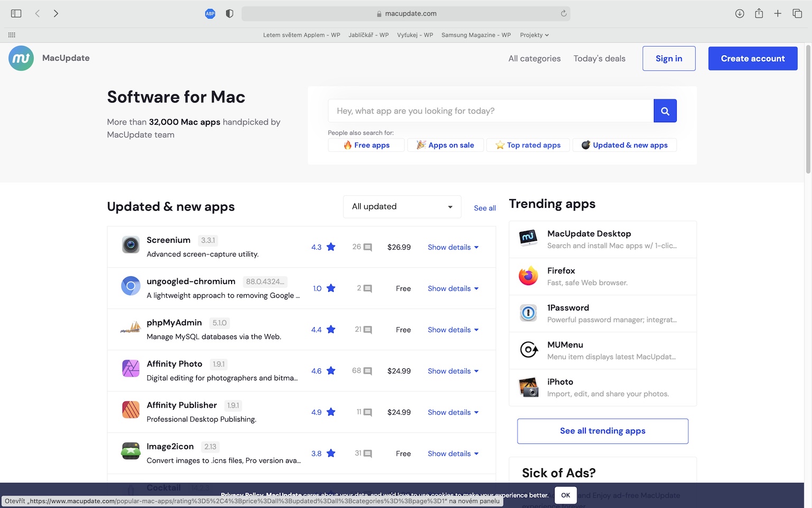Open the Image2icon title link
The width and height of the screenshot is (812, 508).
pos(170,447)
